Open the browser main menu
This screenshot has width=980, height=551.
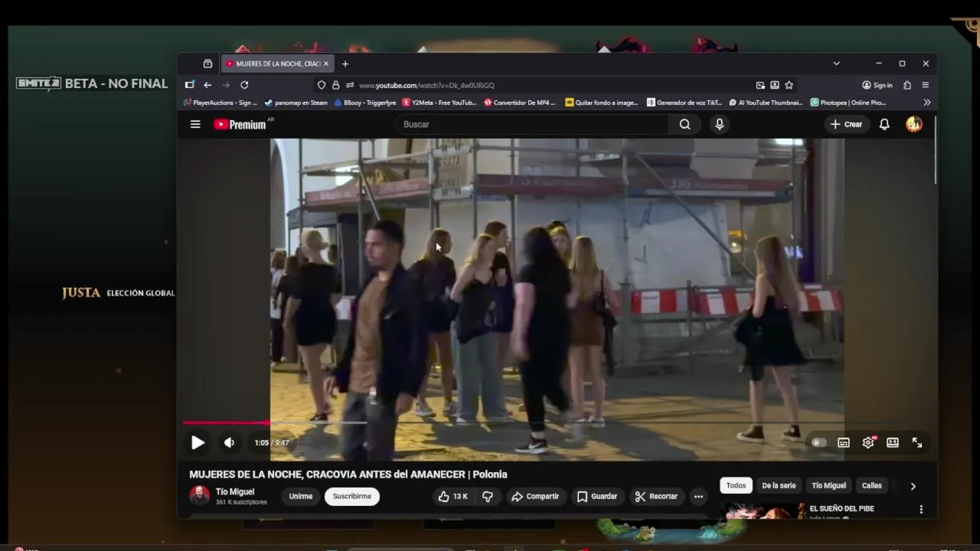(x=926, y=85)
